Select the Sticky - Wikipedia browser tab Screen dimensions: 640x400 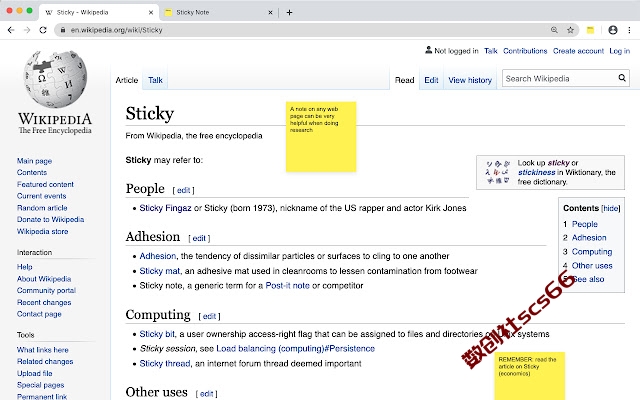coord(99,12)
